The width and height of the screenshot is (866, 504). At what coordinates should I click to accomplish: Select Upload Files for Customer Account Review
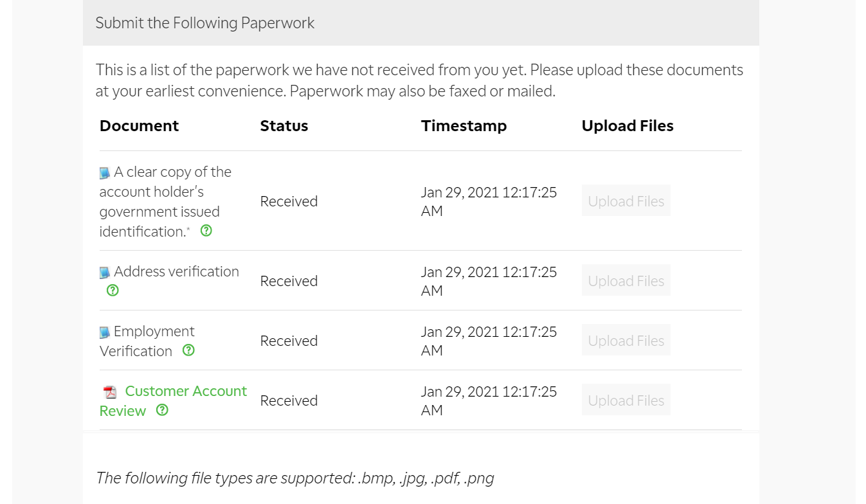click(x=626, y=400)
